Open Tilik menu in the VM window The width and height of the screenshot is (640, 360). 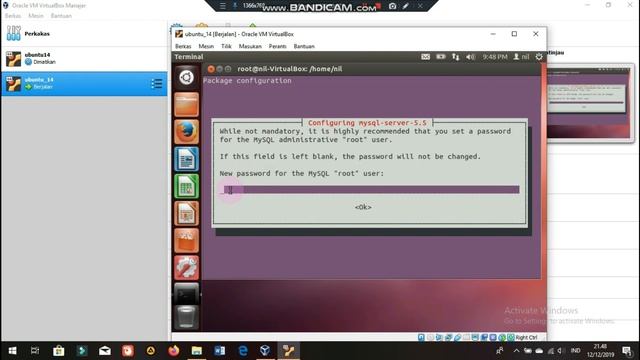tap(226, 46)
